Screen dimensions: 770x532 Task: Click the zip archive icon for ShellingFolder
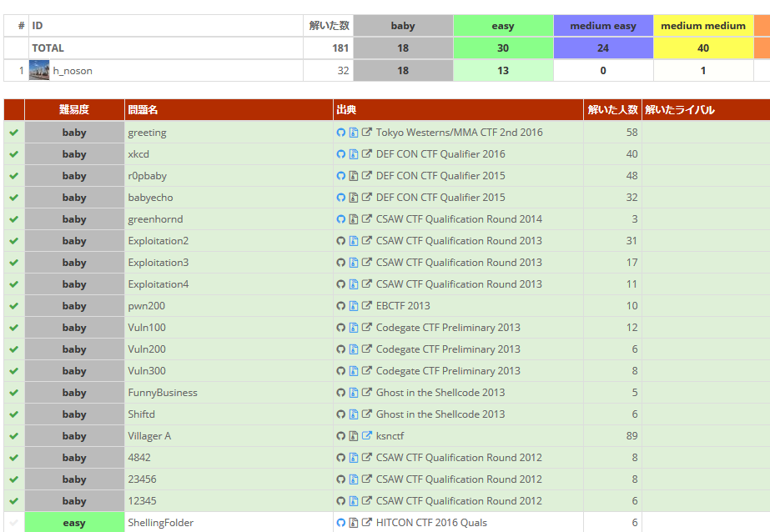[354, 523]
